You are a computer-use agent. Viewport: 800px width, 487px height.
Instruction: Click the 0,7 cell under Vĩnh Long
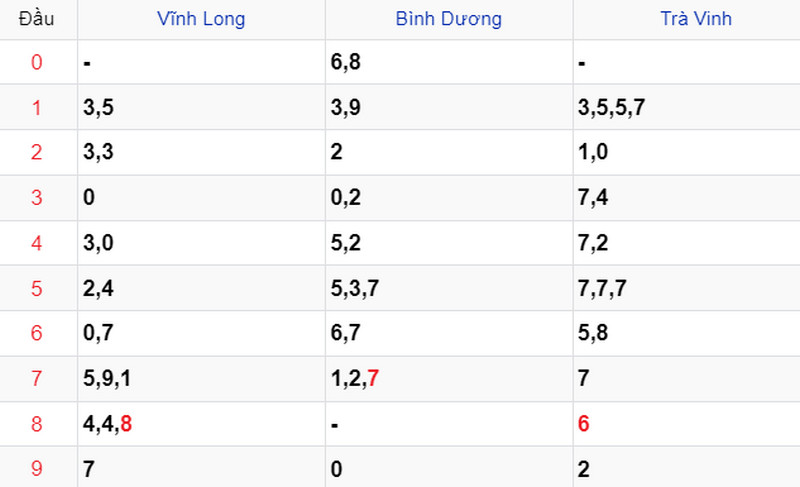click(x=202, y=333)
